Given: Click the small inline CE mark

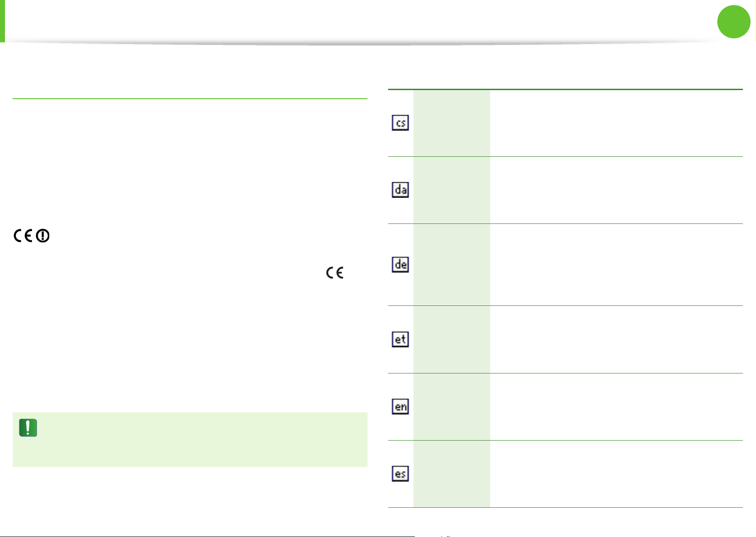Looking at the screenshot, I should point(335,273).
